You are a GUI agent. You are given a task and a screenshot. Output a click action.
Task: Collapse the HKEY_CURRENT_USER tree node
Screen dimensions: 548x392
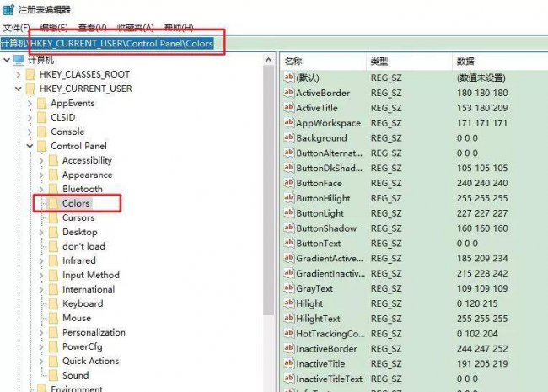click(19, 89)
